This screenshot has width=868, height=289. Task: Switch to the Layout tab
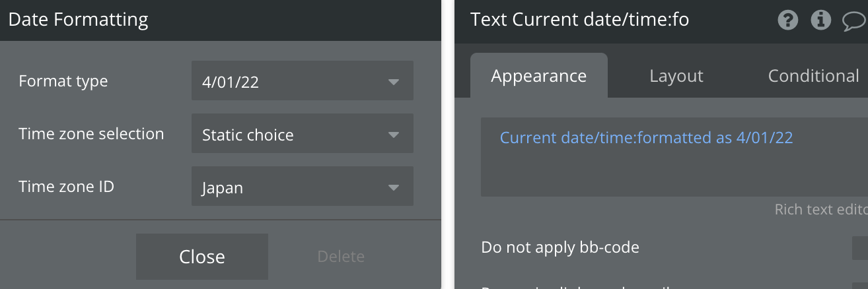676,76
